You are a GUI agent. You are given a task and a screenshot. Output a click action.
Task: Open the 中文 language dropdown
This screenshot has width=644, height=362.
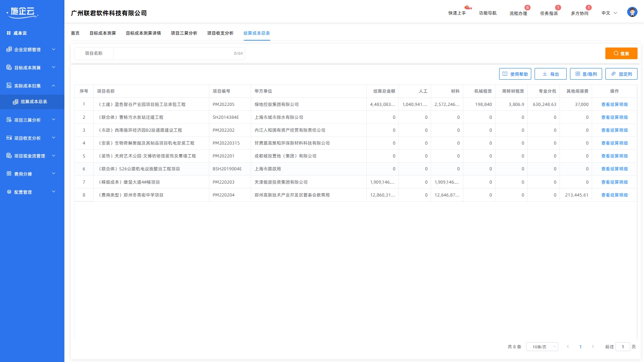coord(609,13)
